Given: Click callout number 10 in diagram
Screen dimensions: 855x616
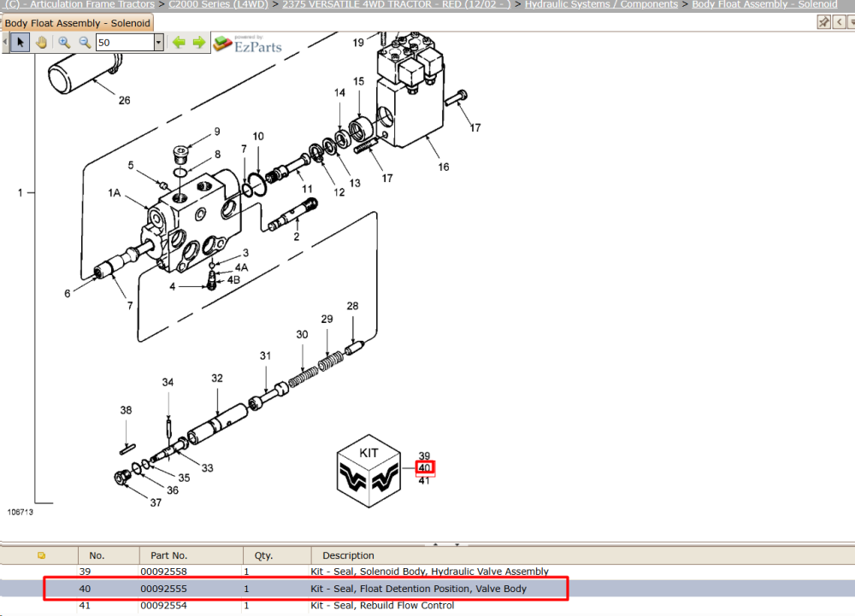Looking at the screenshot, I should point(258,136).
